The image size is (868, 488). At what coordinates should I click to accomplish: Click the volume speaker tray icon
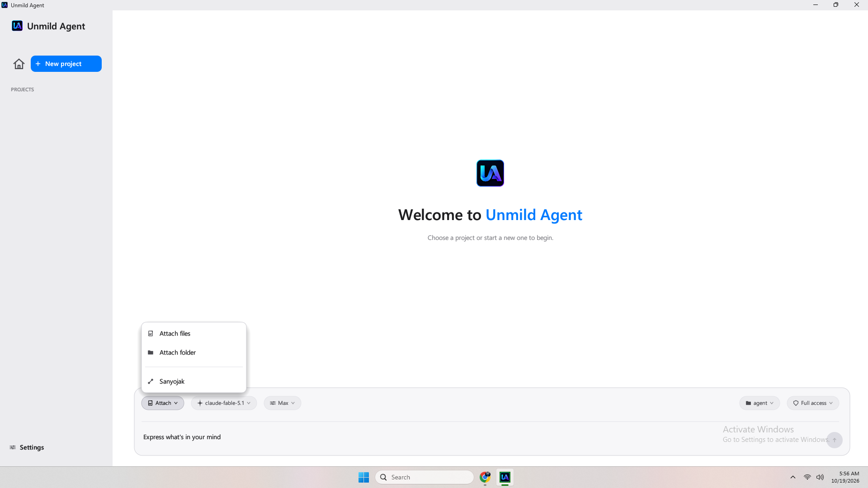(820, 477)
